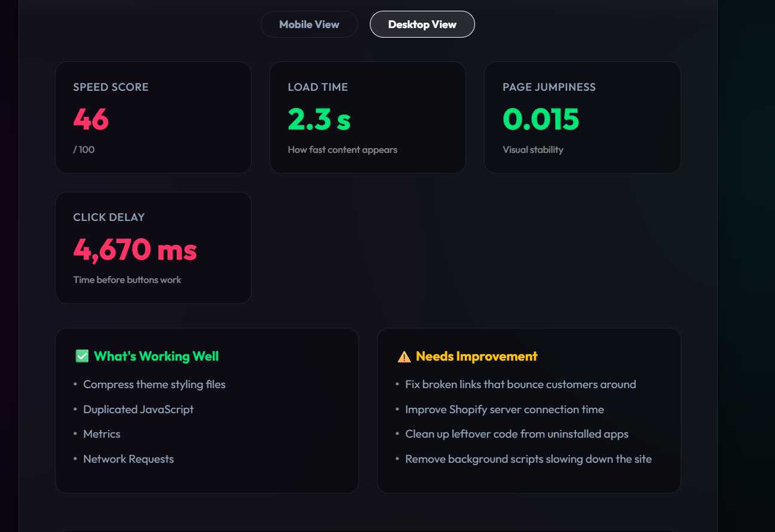Click "Remove background scripts slowing down the site"

click(x=528, y=459)
